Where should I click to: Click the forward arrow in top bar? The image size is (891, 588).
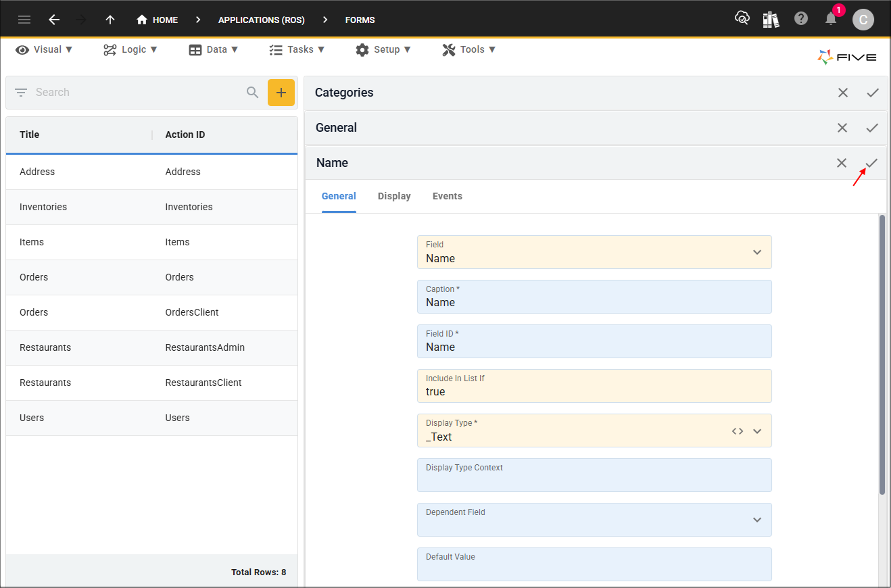(82, 20)
